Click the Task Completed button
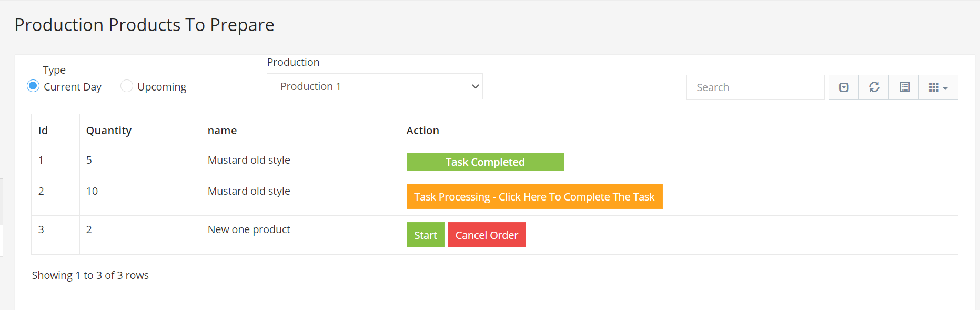The width and height of the screenshot is (980, 310). coord(485,162)
